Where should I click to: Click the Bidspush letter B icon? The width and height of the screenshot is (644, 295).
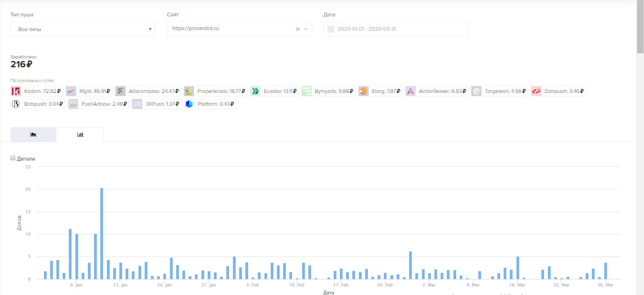[16, 104]
